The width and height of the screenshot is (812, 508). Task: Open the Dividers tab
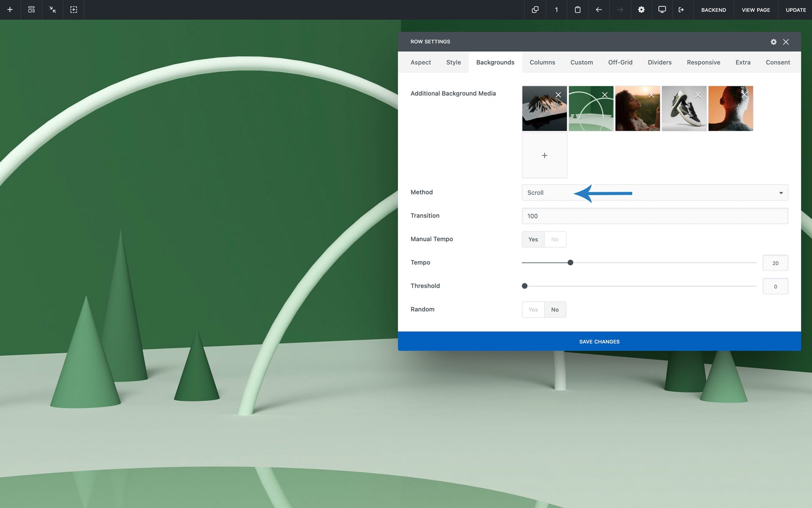pyautogui.click(x=659, y=62)
